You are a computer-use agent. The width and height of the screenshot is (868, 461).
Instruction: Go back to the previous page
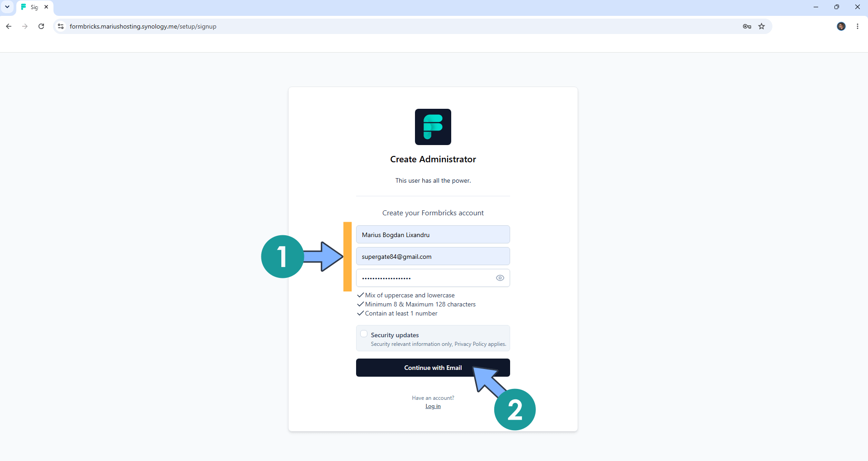pos(9,26)
